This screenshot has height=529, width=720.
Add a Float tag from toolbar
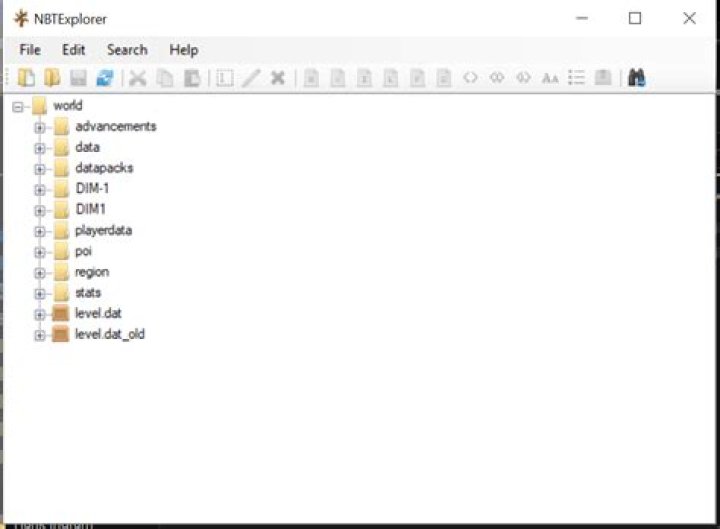[x=417, y=78]
